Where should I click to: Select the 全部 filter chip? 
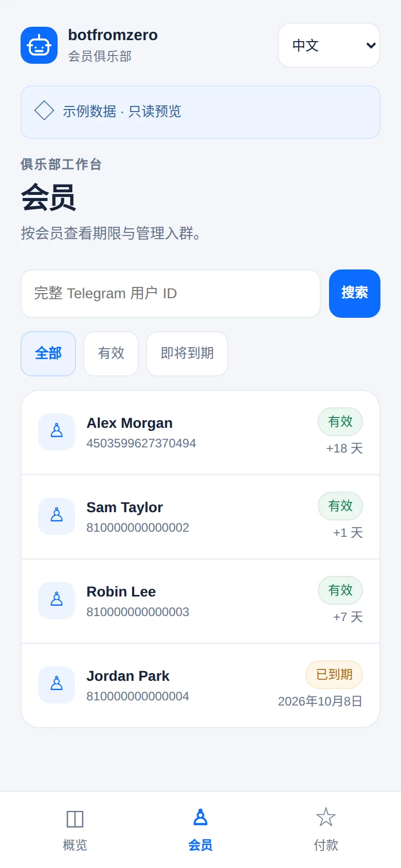(x=48, y=354)
